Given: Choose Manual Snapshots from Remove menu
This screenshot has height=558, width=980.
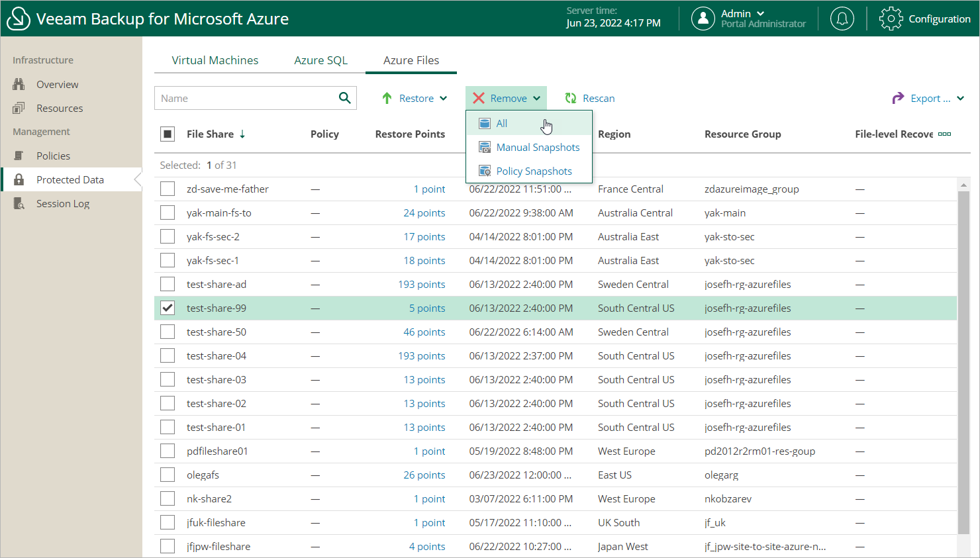Looking at the screenshot, I should [529, 147].
